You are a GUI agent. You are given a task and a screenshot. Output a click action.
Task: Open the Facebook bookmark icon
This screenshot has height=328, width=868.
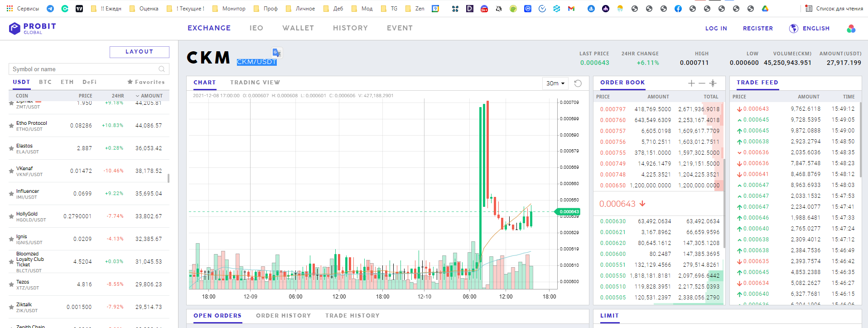pos(678,9)
